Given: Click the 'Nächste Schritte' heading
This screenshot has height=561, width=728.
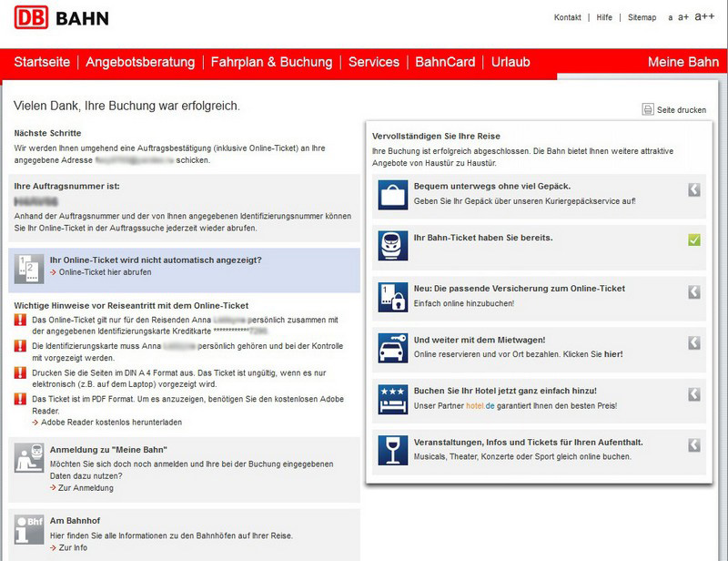Looking at the screenshot, I should click(47, 133).
